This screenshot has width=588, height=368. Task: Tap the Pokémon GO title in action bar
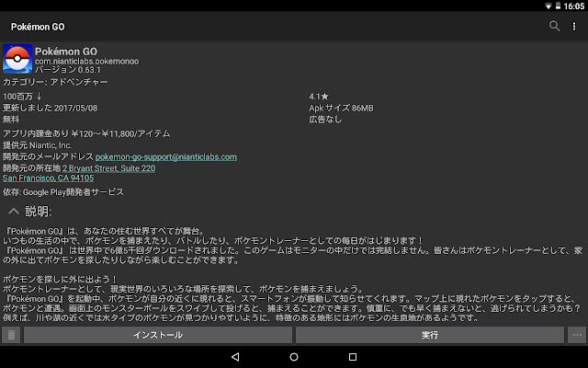[38, 27]
